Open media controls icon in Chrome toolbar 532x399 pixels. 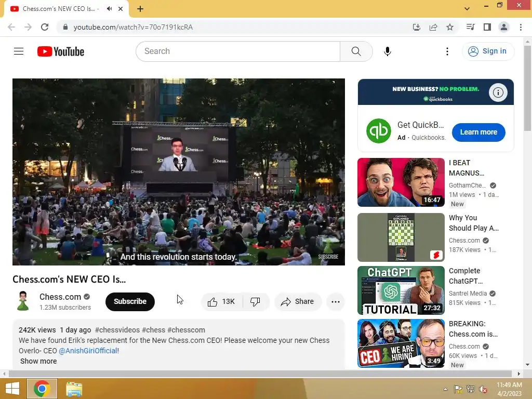click(470, 27)
